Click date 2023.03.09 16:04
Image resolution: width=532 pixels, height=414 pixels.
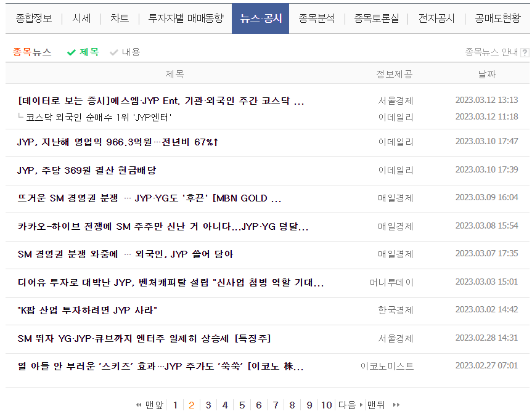click(x=486, y=197)
